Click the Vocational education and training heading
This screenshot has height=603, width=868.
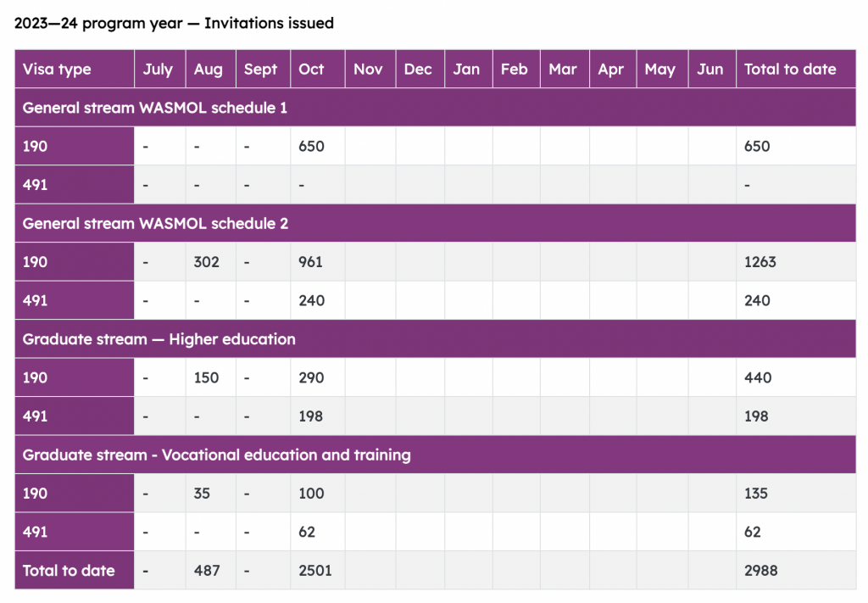[x=216, y=455]
